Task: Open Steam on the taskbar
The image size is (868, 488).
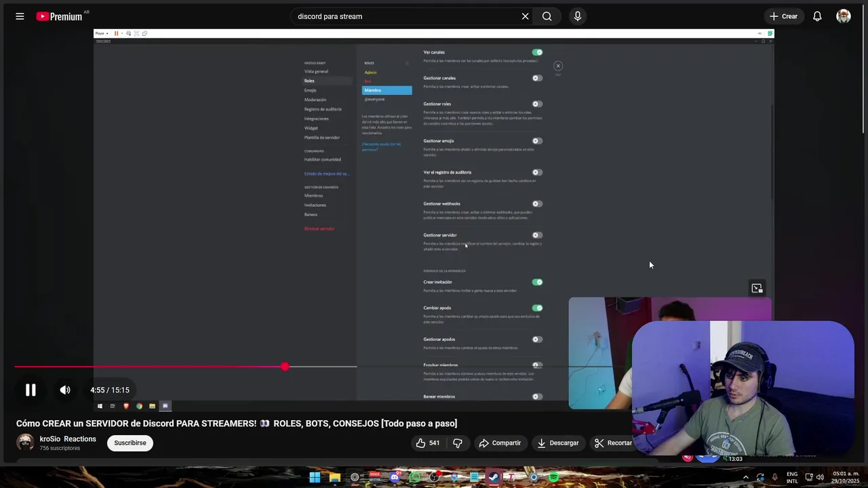Action: (x=494, y=477)
